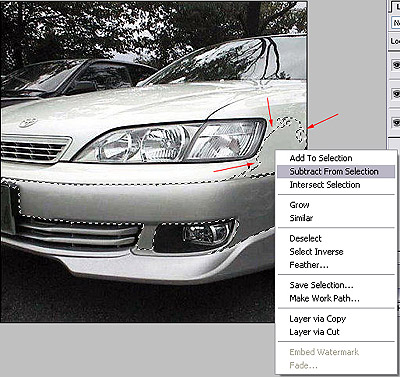The width and height of the screenshot is (400, 377).
Task: Choose Make Work Path... menu entry
Action: pyautogui.click(x=336, y=298)
